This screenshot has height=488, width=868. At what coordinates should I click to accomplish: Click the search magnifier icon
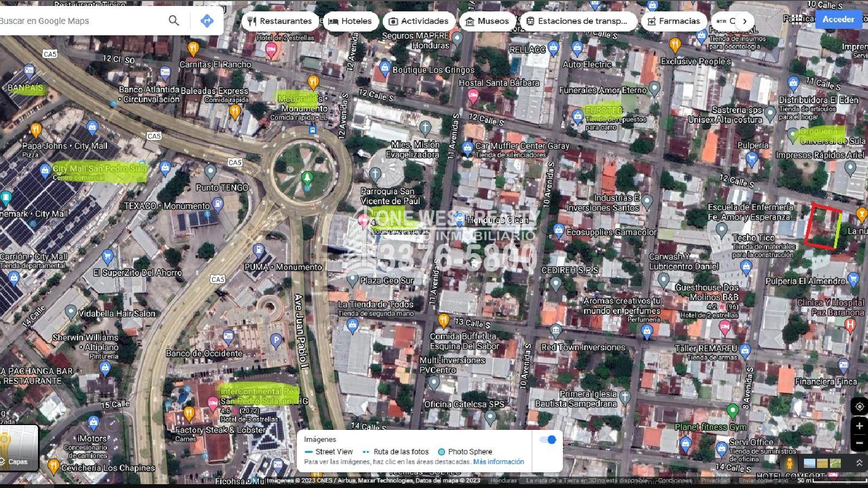174,21
